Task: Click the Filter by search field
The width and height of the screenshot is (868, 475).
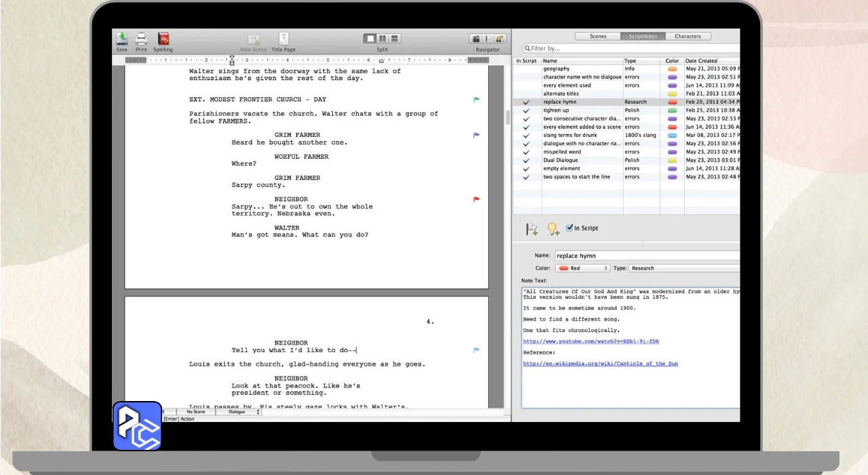Action: point(631,48)
